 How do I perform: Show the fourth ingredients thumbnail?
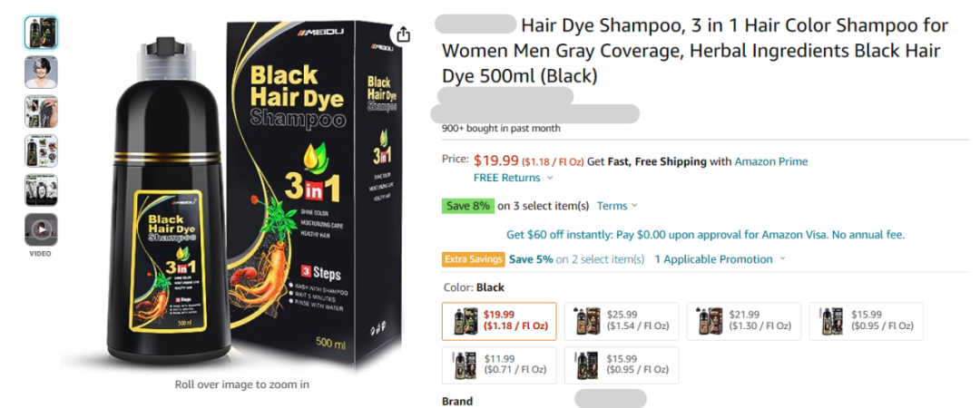41,151
